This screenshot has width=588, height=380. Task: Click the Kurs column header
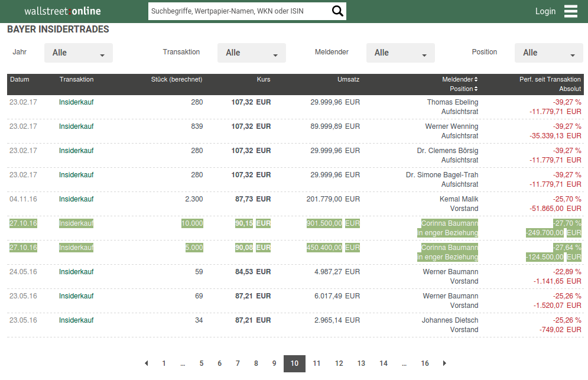[x=264, y=80]
